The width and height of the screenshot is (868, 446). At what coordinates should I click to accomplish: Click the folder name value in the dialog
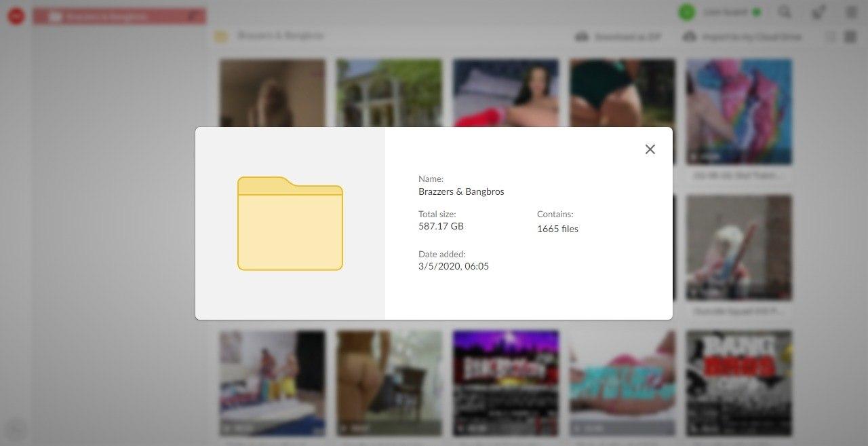461,191
